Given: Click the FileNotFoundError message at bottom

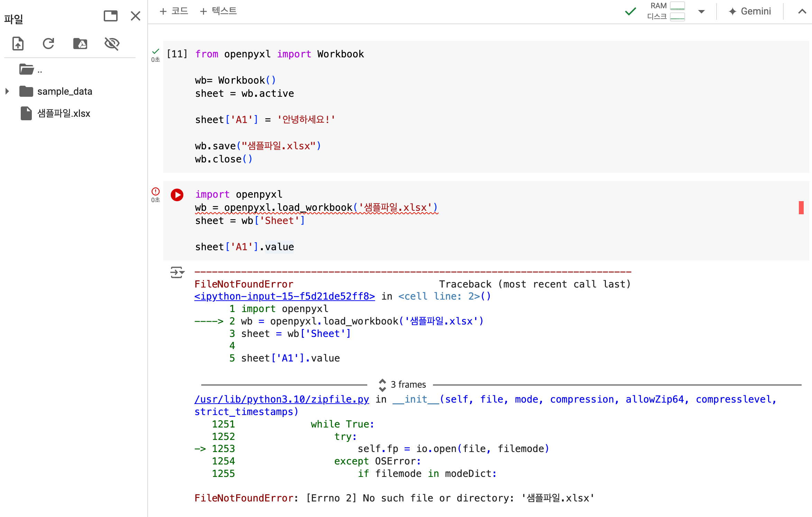Looking at the screenshot, I should (x=395, y=498).
